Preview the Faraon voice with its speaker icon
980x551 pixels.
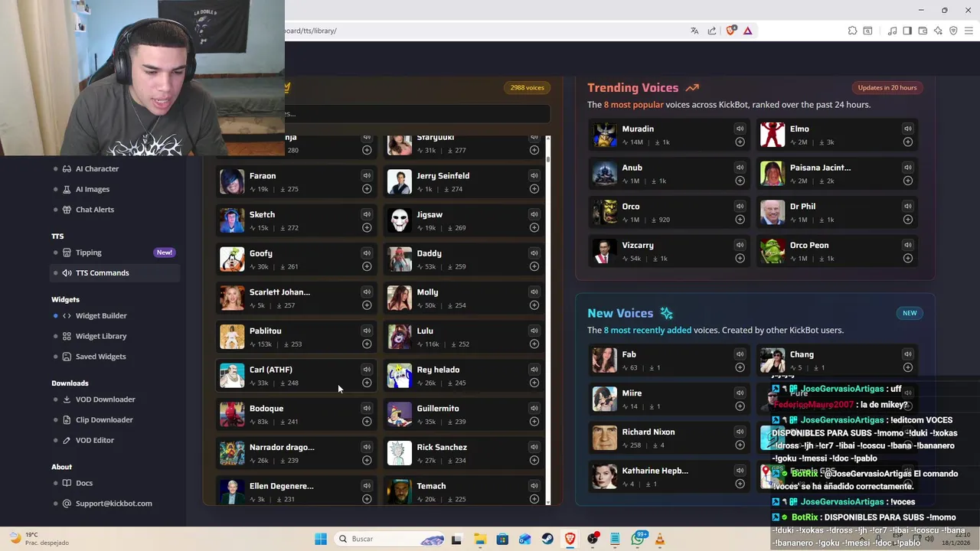[x=367, y=176]
